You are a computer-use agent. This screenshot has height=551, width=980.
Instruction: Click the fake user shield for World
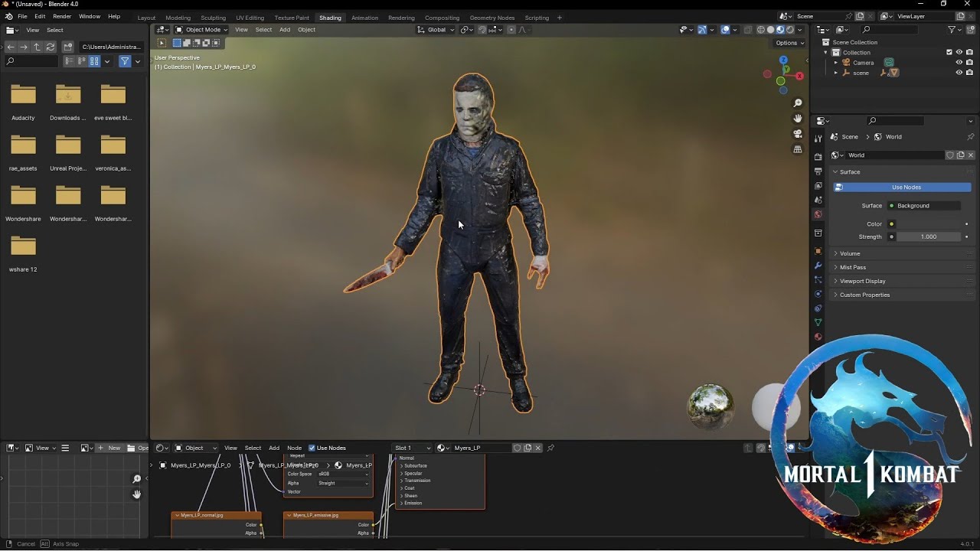click(x=950, y=155)
